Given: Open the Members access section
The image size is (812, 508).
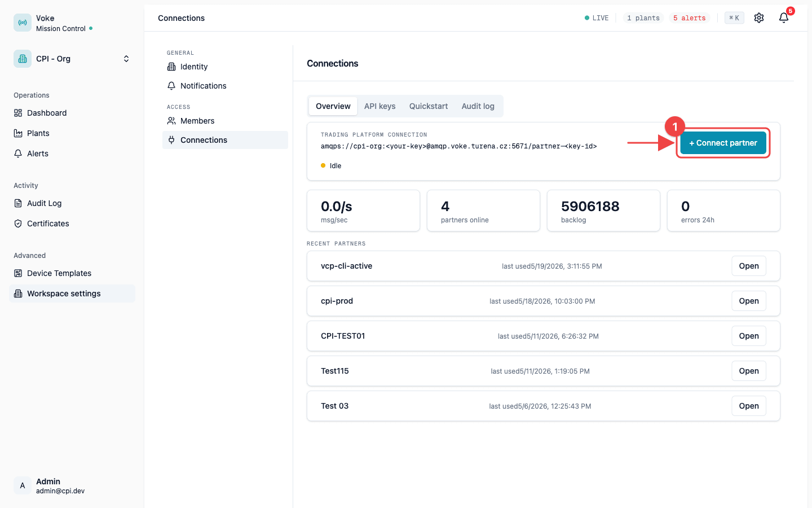Looking at the screenshot, I should pos(225,121).
